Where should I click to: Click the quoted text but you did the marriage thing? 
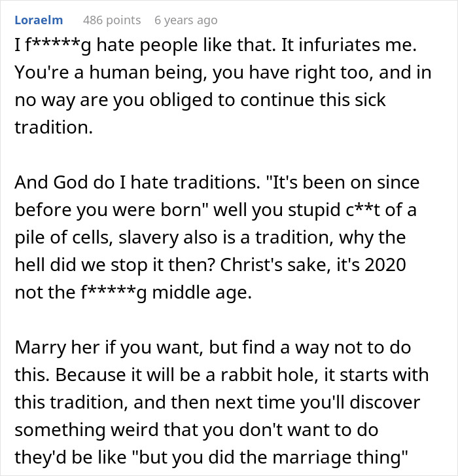pos(270,458)
